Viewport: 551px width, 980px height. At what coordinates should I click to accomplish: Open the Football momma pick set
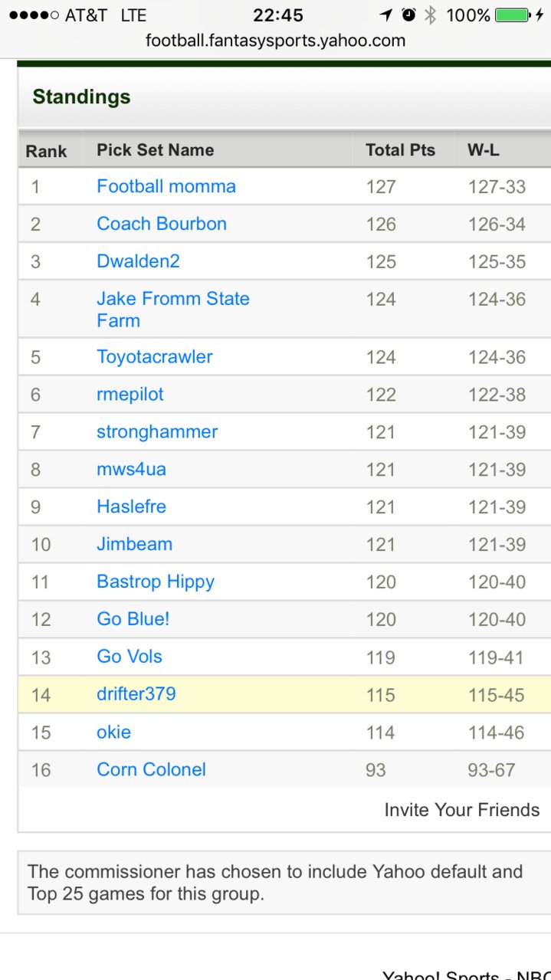pyautogui.click(x=166, y=186)
